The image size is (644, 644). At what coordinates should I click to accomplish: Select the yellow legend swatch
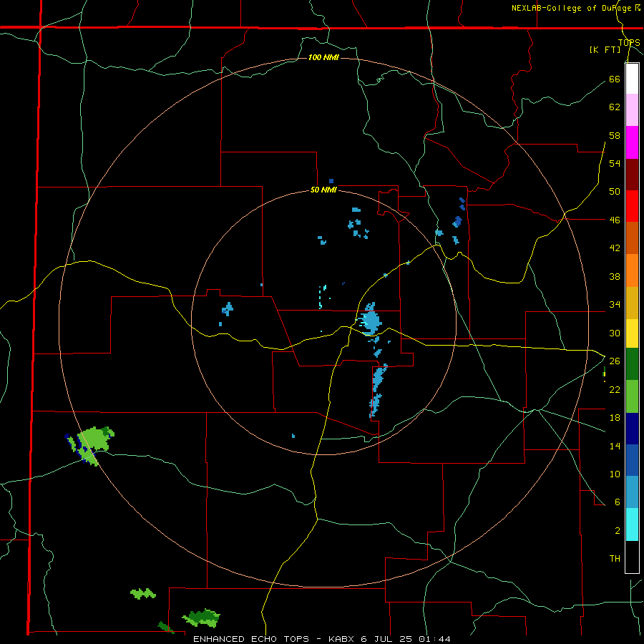[x=632, y=333]
